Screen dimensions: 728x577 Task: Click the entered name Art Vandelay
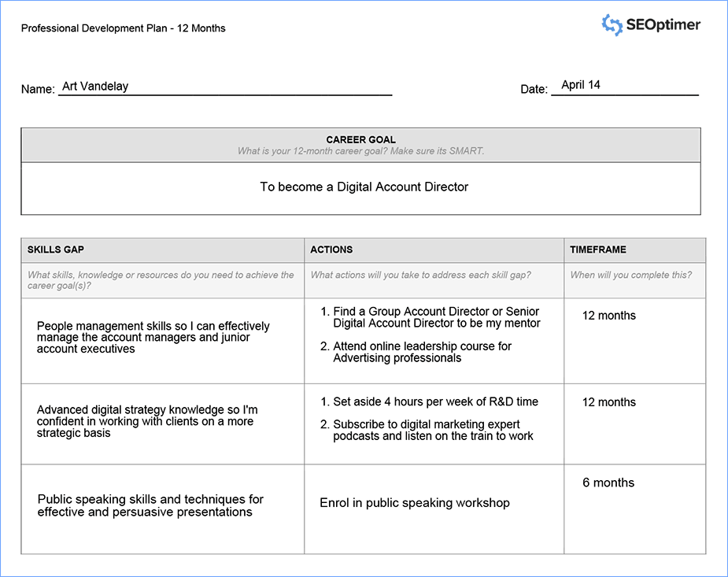pyautogui.click(x=95, y=87)
